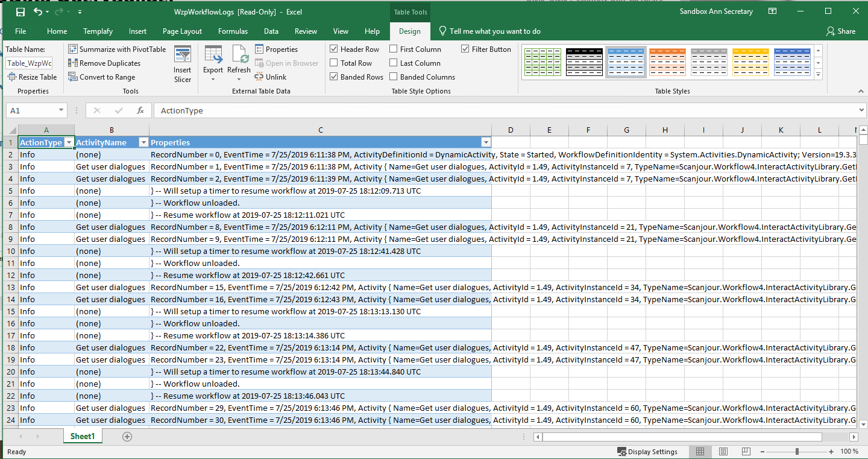The image size is (868, 459).
Task: Open the Formulas ribbon tab
Action: pyautogui.click(x=233, y=31)
